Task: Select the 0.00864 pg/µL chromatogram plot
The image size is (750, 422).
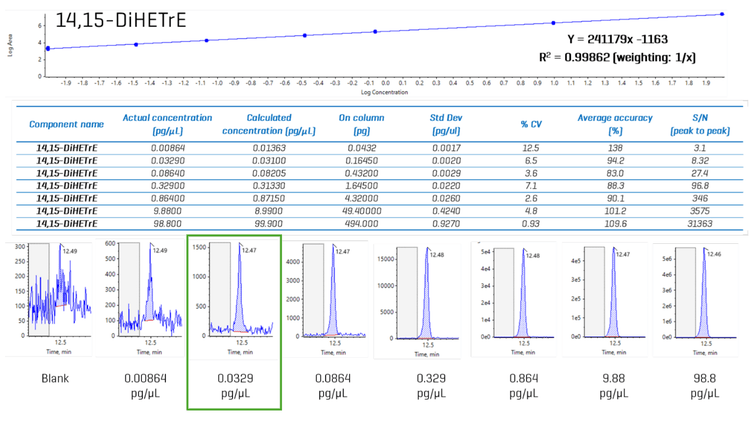Action: [x=143, y=297]
